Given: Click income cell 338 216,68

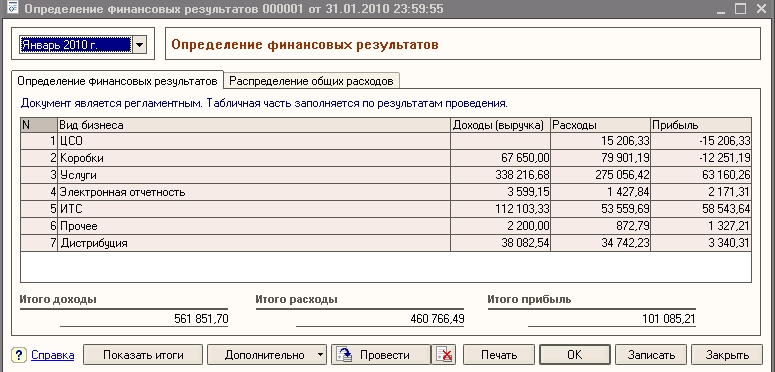Looking at the screenshot, I should (x=500, y=175).
